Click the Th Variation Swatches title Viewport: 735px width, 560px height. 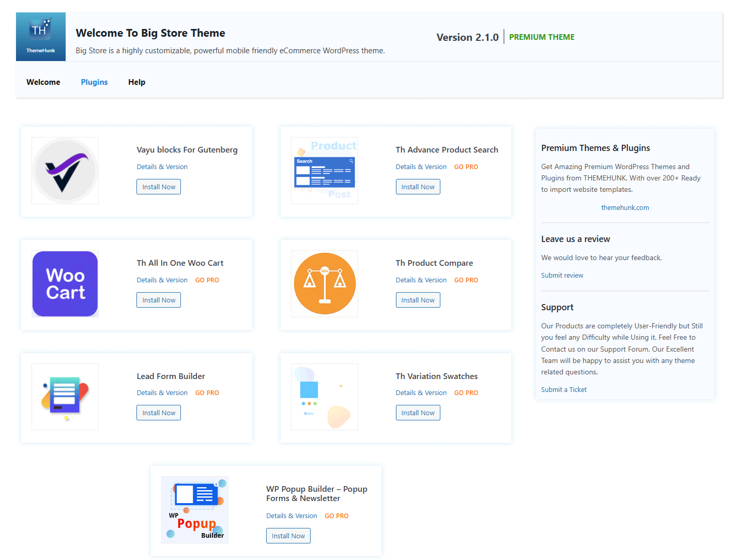coord(437,376)
